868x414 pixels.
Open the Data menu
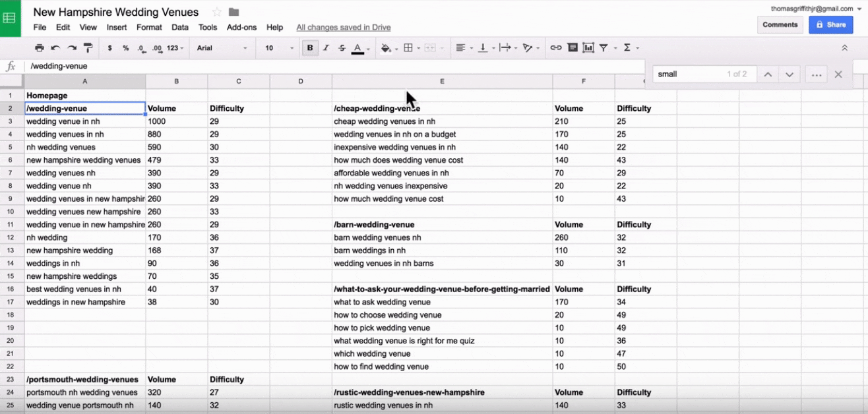click(x=180, y=28)
